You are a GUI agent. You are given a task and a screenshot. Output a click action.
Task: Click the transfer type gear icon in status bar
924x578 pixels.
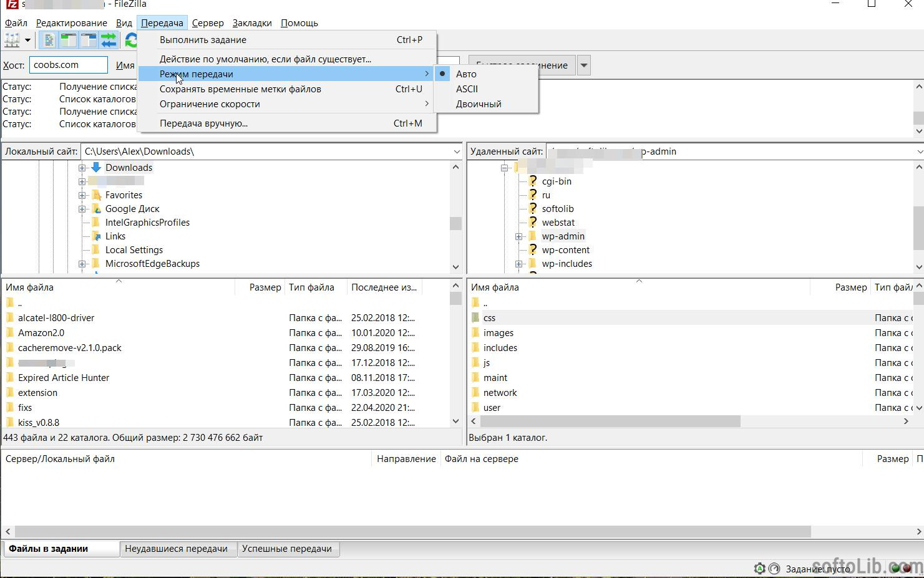click(x=759, y=569)
